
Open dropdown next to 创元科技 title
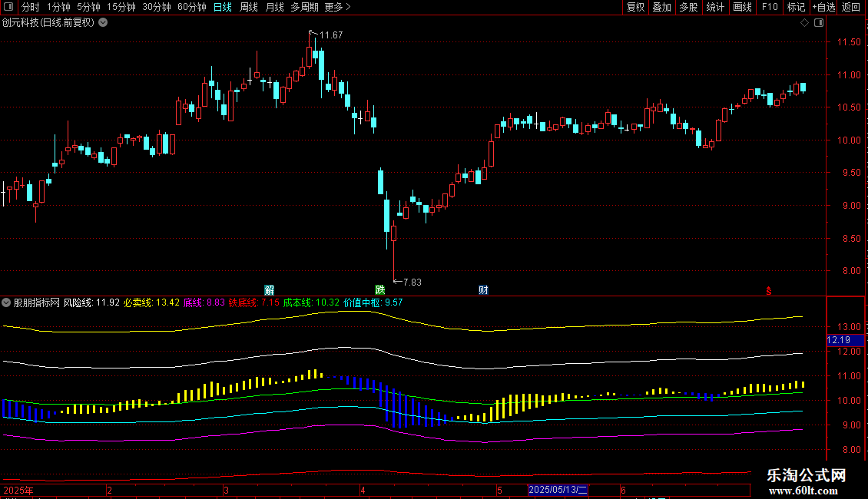tap(103, 23)
